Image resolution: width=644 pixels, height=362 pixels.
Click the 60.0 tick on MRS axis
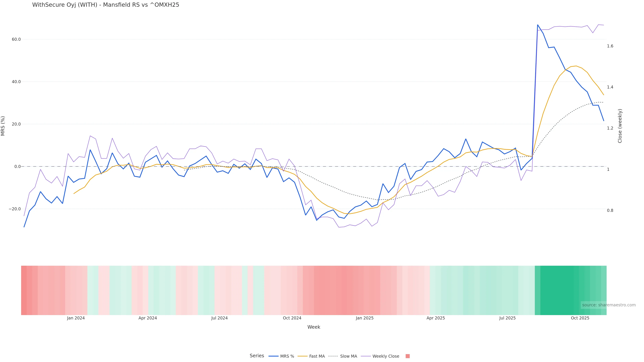[x=16, y=40]
